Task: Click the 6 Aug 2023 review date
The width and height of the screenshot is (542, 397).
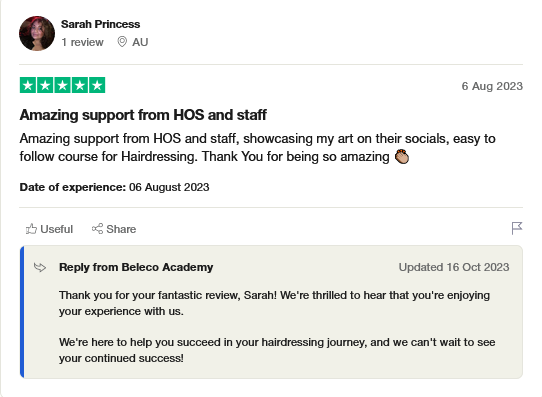Action: tap(492, 86)
